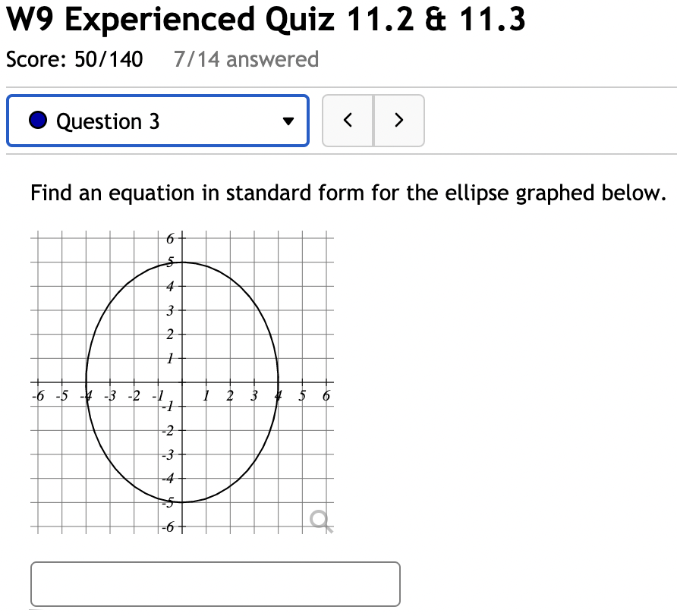Click the ellipse's top vertex at y=5
The image size is (677, 616).
[x=181, y=262]
